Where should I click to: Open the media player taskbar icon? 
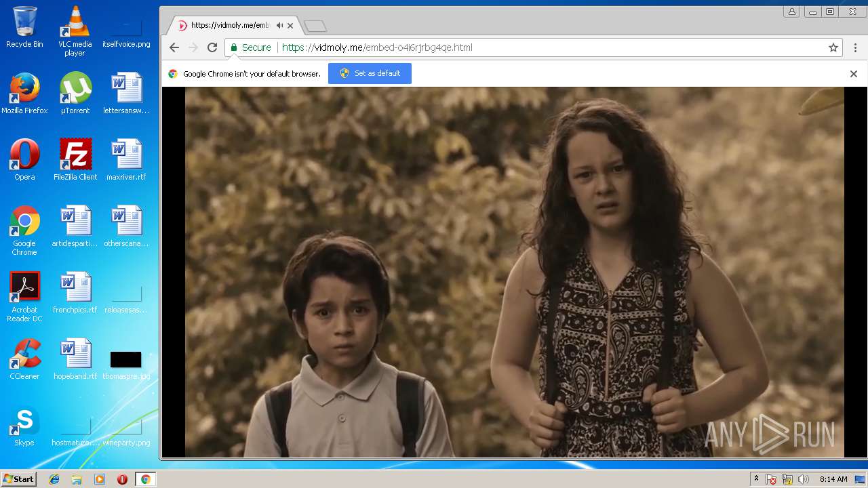click(x=100, y=479)
